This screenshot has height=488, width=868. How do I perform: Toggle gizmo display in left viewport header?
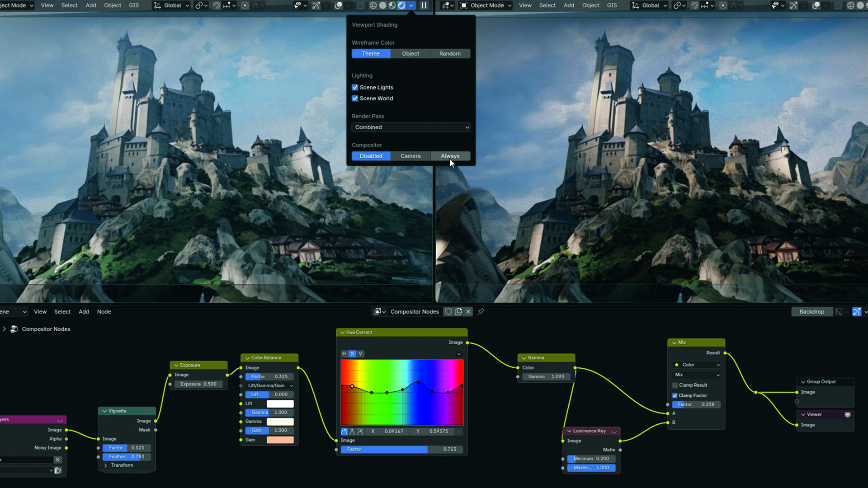[x=316, y=5]
